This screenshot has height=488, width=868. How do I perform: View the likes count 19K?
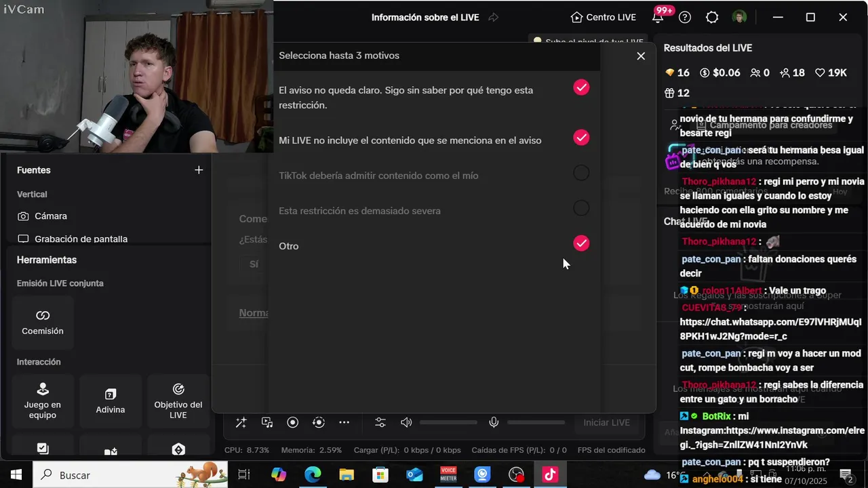point(831,73)
